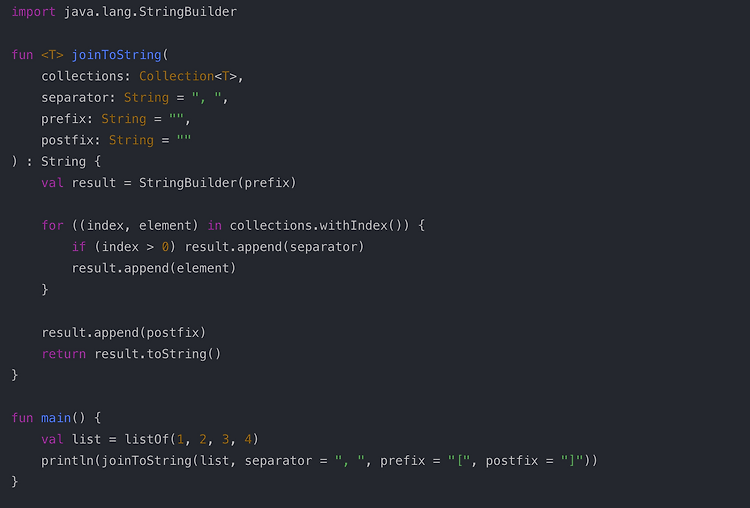Image resolution: width=750 pixels, height=508 pixels.
Task: Click the "[" string literal argument
Action: pos(459,461)
